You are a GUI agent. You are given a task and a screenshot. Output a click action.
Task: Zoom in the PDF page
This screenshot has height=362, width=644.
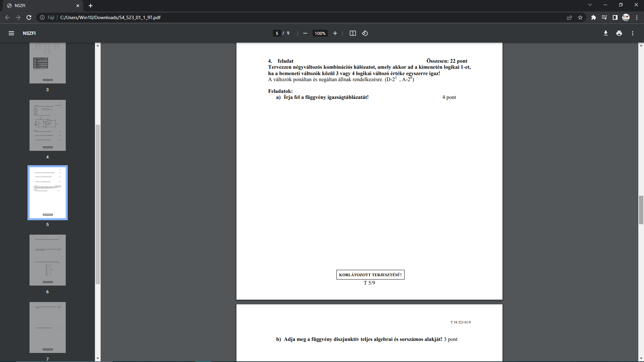pos(335,33)
